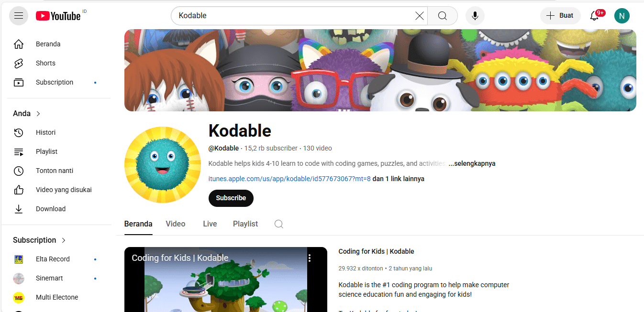Image resolution: width=644 pixels, height=312 pixels.
Task: Switch to the channel Playlist tab
Action: tap(245, 224)
